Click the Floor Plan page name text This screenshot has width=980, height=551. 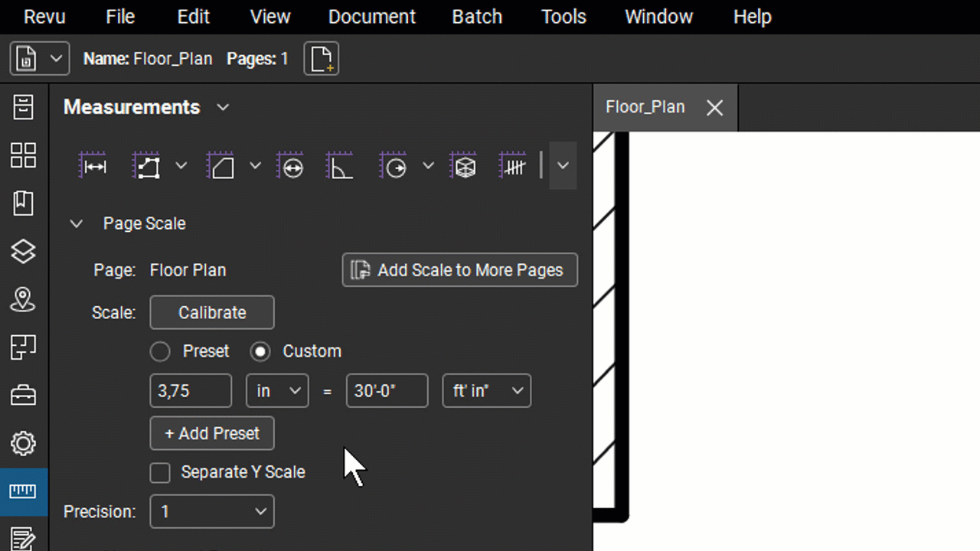coord(188,270)
